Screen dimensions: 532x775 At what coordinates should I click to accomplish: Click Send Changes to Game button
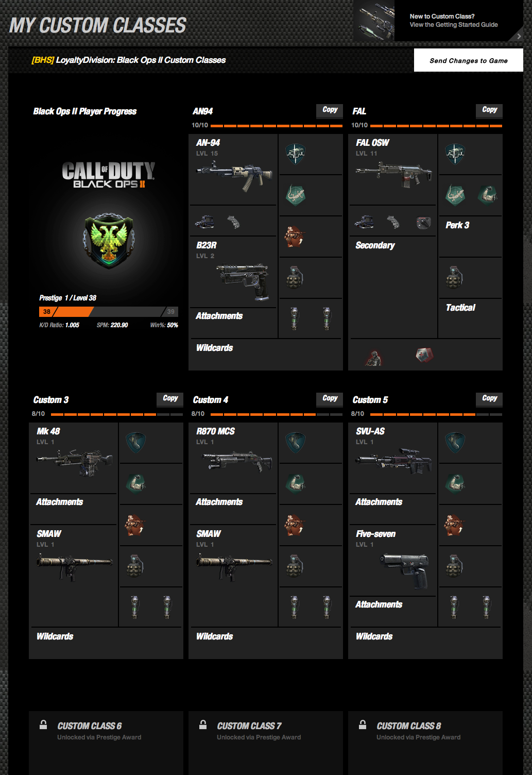click(469, 60)
